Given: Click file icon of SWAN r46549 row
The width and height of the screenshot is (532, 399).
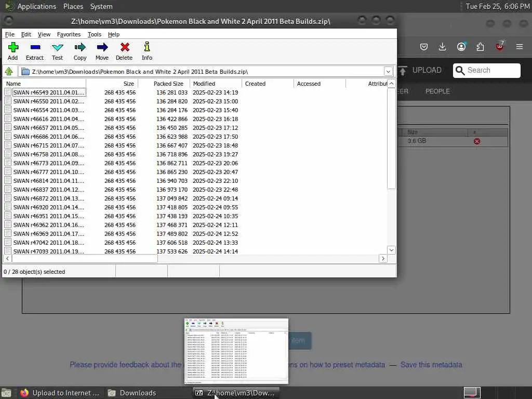Looking at the screenshot, I should click(x=8, y=92).
